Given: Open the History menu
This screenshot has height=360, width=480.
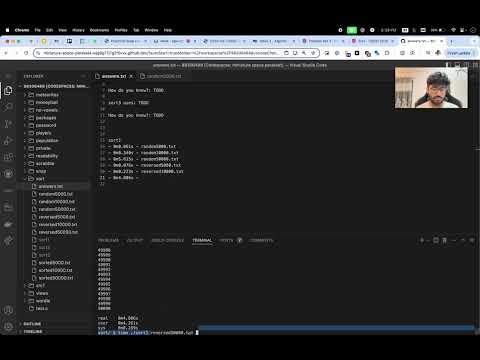Looking at the screenshot, I should click(78, 30).
